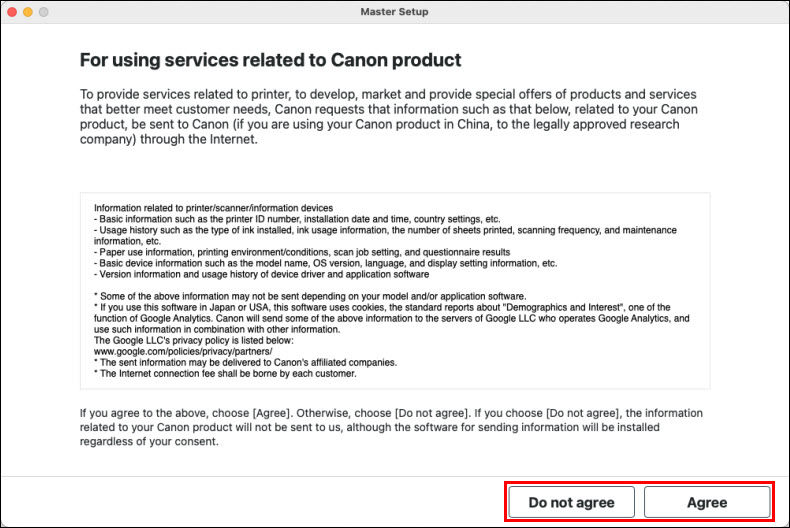The height and width of the screenshot is (528, 790).
Task: Click the 'Information related to printer/scanner' line
Action: (213, 208)
